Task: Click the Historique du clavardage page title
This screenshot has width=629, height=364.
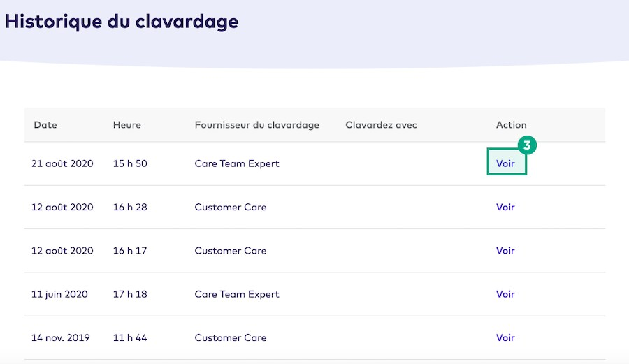Action: (x=122, y=21)
